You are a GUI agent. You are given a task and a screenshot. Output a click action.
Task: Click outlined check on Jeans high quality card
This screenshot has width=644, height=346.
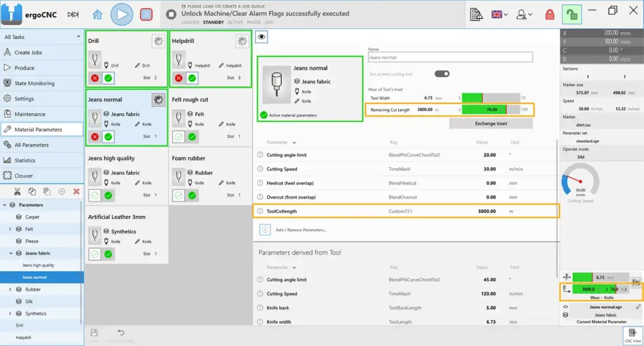coord(95,196)
